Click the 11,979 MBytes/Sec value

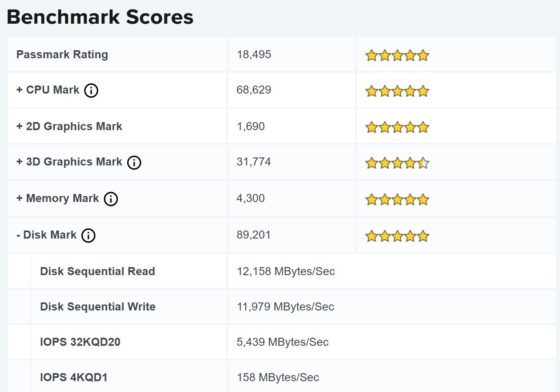[285, 307]
